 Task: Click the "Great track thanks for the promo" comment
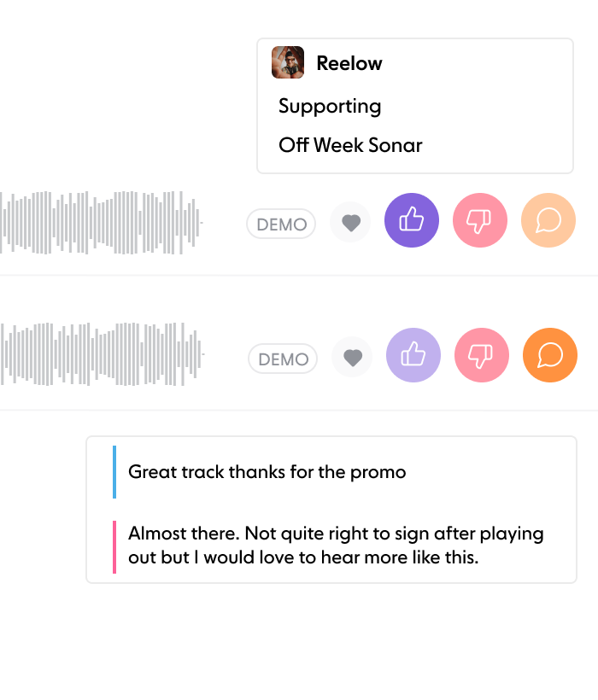[x=267, y=471]
